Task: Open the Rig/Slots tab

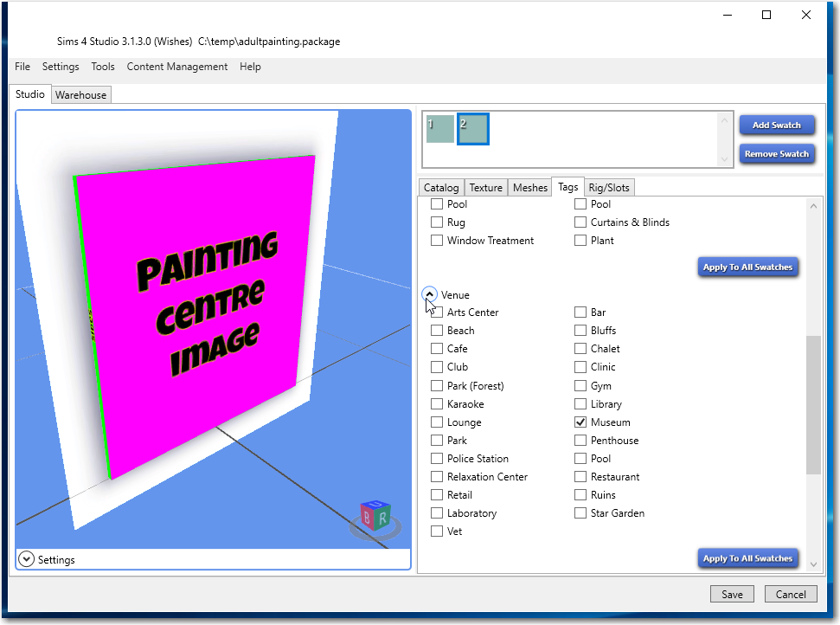Action: click(609, 188)
